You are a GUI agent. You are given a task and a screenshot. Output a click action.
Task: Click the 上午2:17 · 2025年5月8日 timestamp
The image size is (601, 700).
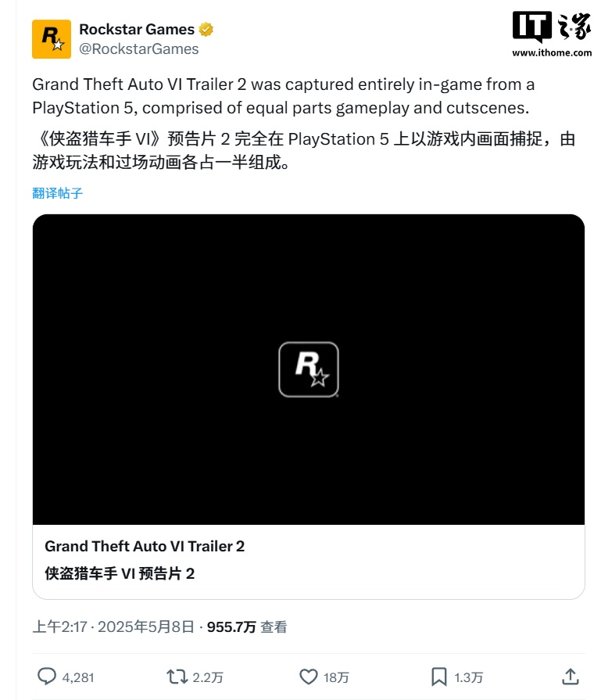click(x=113, y=626)
